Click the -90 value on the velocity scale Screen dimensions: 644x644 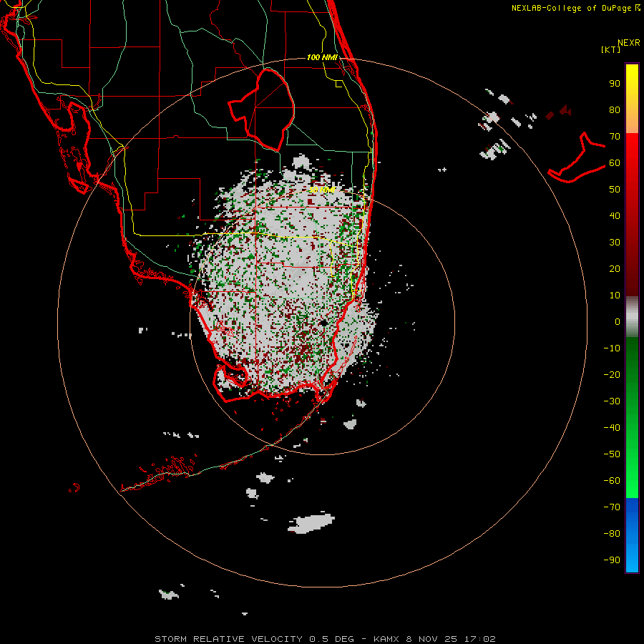612,560
